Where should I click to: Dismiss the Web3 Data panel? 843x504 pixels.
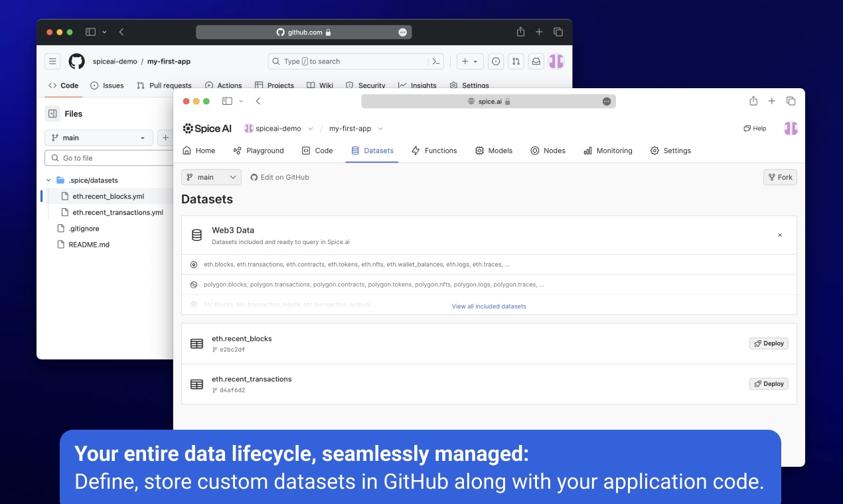tap(780, 235)
